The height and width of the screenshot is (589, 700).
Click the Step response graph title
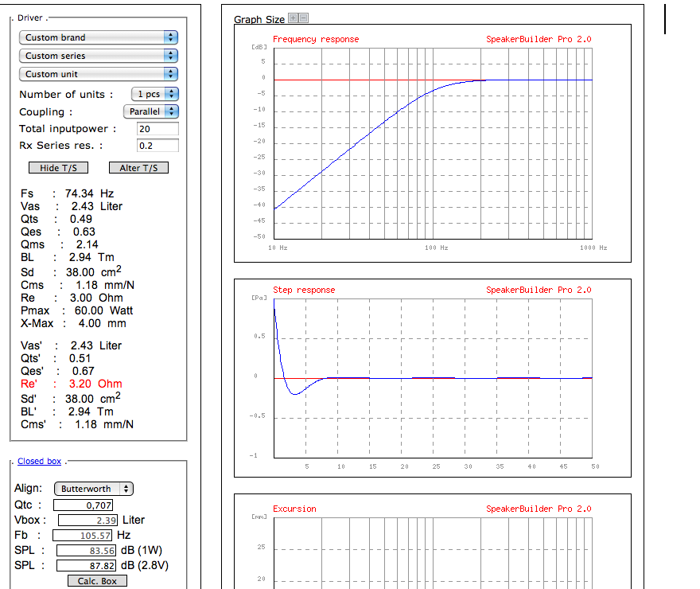pos(304,291)
